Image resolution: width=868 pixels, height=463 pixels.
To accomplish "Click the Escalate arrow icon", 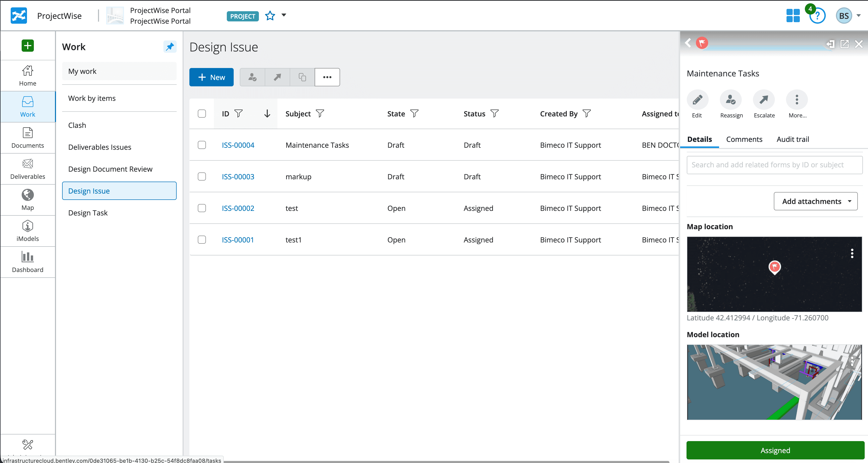I will click(764, 100).
